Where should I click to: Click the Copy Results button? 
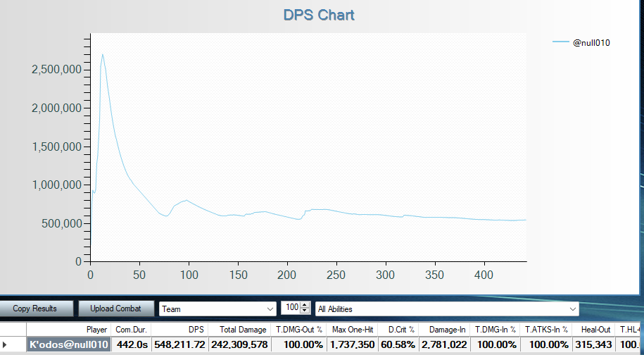35,309
